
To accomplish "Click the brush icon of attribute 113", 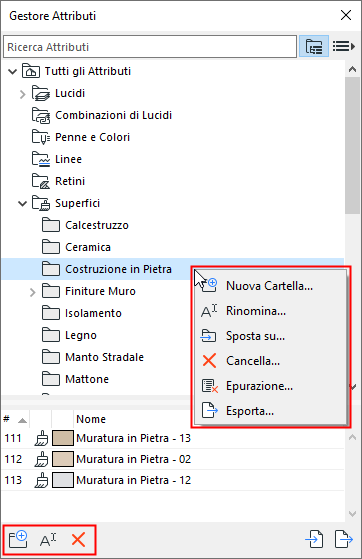I will click(41, 480).
